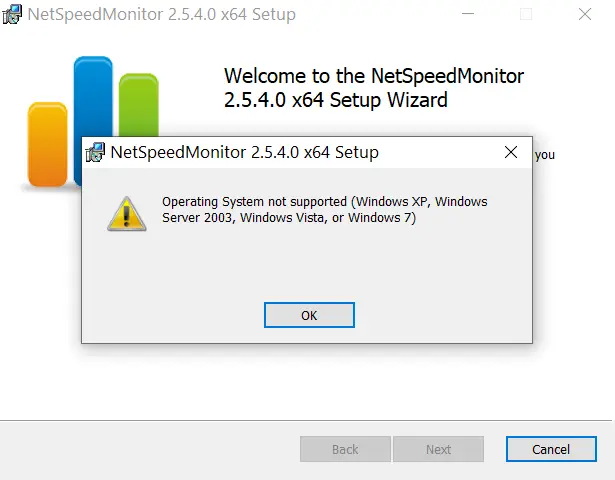Click the setup icon in main window title bar
Screen dimensions: 615x480
[x=12, y=15]
